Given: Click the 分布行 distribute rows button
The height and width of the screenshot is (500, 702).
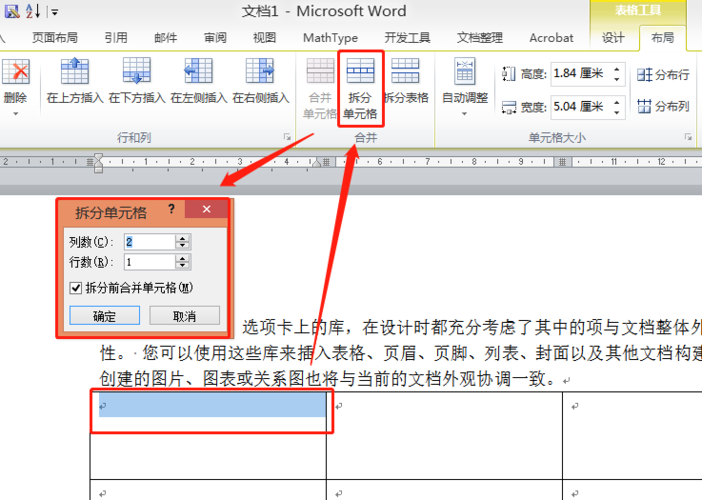Looking at the screenshot, I should 663,74.
